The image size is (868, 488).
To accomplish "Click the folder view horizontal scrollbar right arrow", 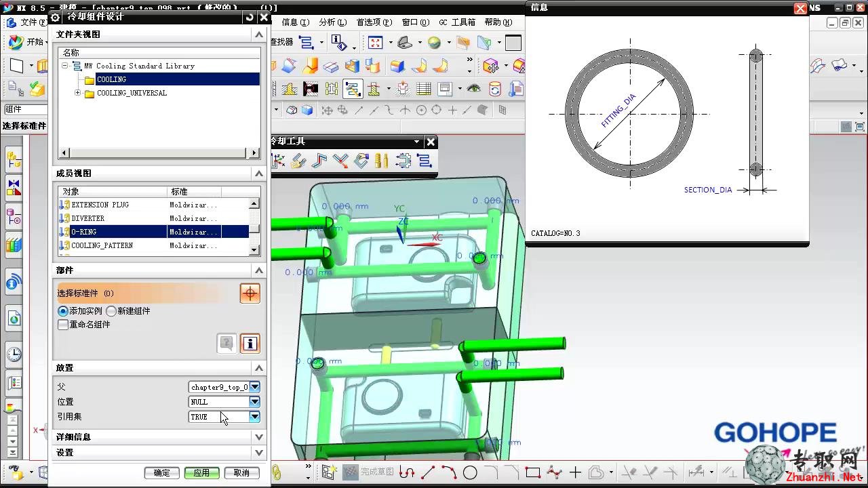I will coord(255,153).
